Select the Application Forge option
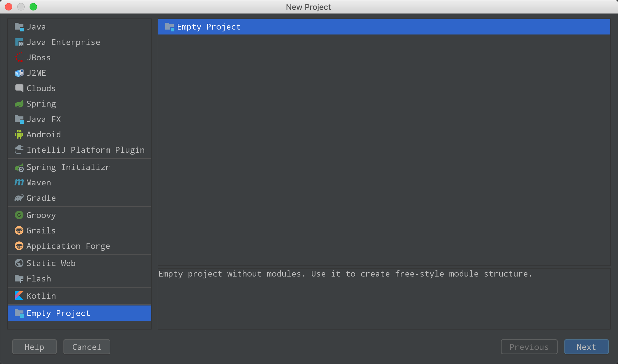The image size is (618, 364). 68,246
